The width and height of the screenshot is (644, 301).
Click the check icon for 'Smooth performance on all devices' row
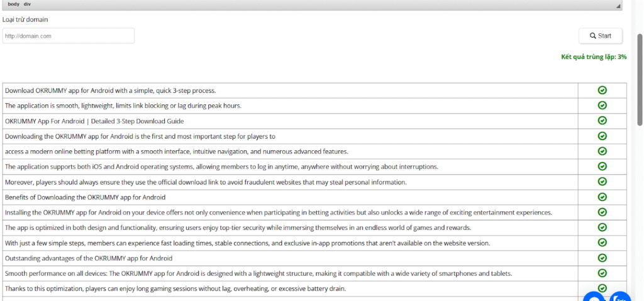(602, 273)
